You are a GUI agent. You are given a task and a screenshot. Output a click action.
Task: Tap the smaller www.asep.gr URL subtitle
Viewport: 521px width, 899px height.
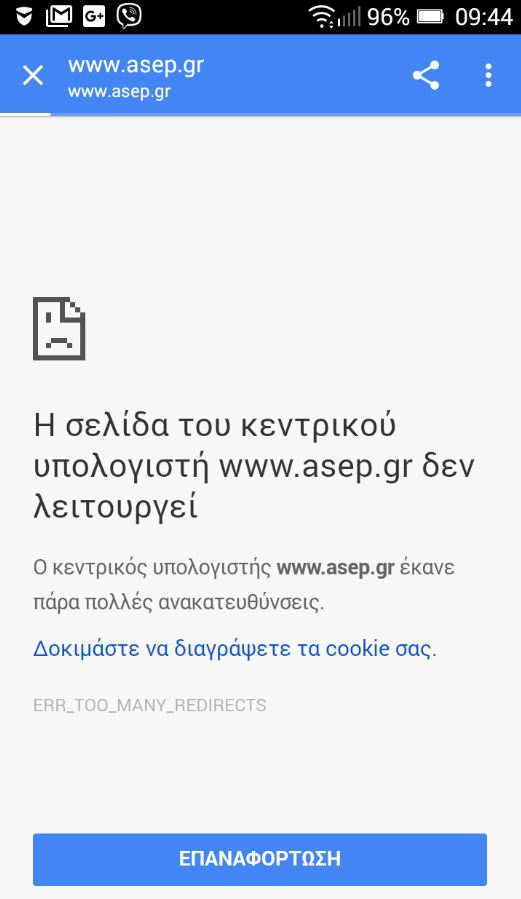tap(119, 92)
